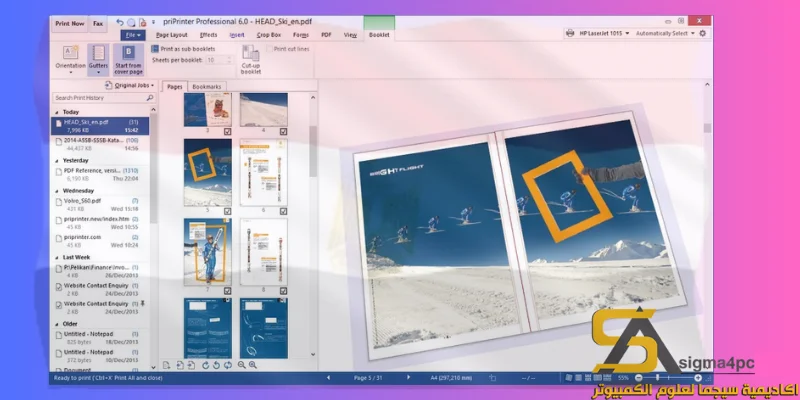Screen dimensions: 800x400
Task: Open the Bookmarks tab
Action: click(x=207, y=87)
